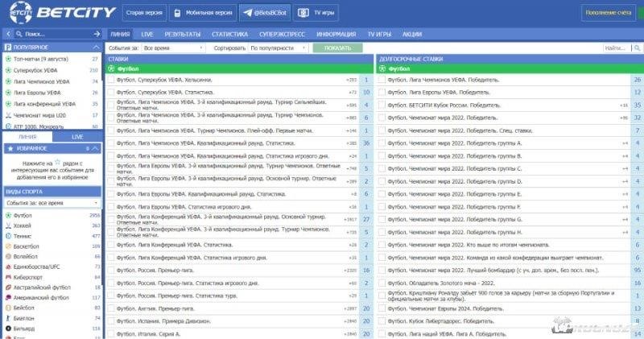Open the Сортировать По популярности dropdown

pyautogui.click(x=278, y=48)
